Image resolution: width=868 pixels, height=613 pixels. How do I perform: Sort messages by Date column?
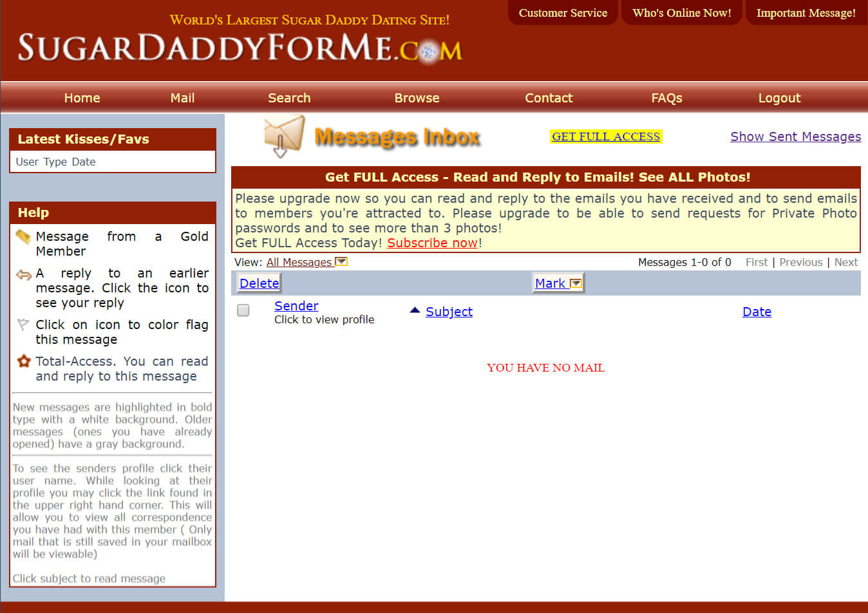(757, 312)
